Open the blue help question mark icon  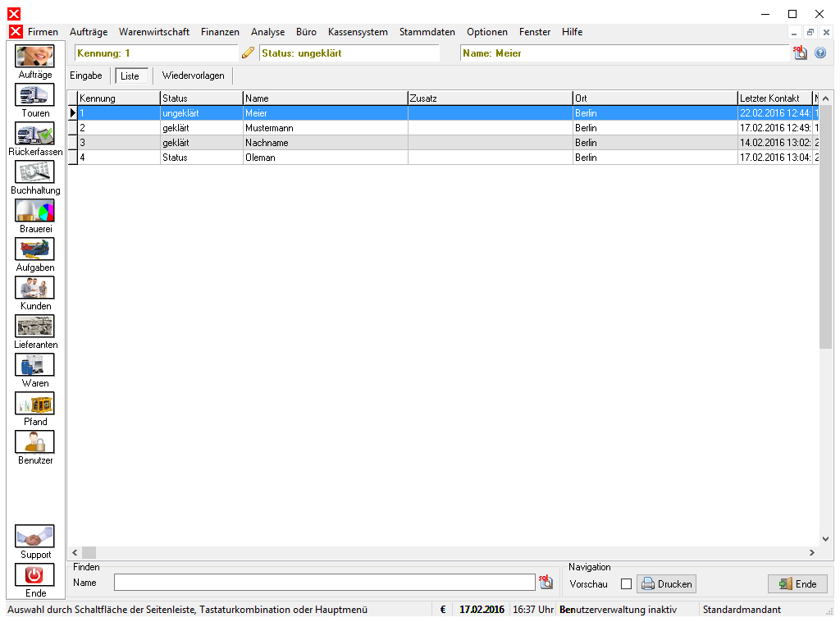tap(820, 53)
